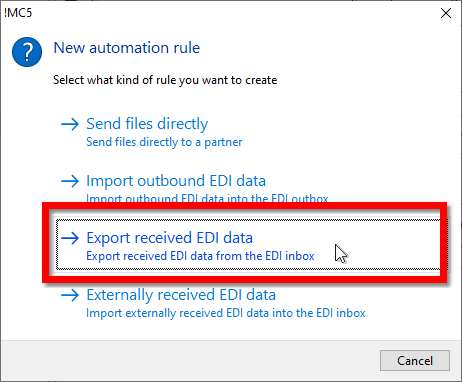The image size is (462, 382).
Task: Click 'Import externally received EDI data into the EDI inbox'
Action: [226, 313]
